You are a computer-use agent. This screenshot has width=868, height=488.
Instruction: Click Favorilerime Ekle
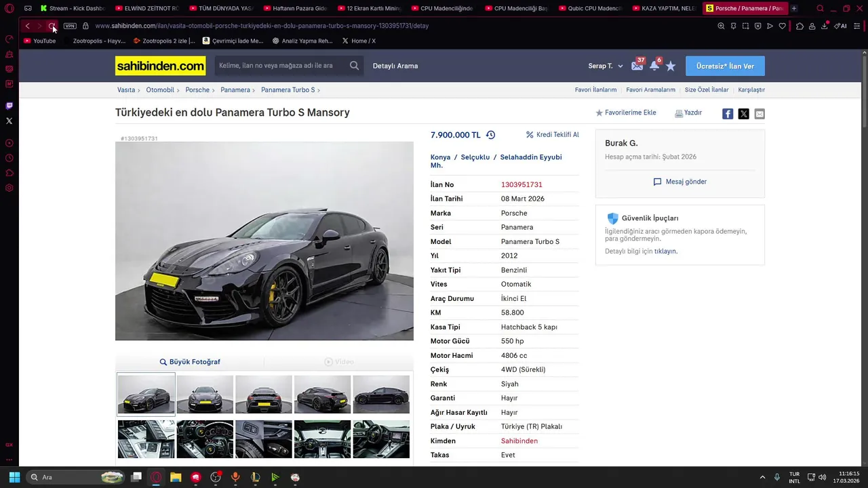pyautogui.click(x=626, y=113)
